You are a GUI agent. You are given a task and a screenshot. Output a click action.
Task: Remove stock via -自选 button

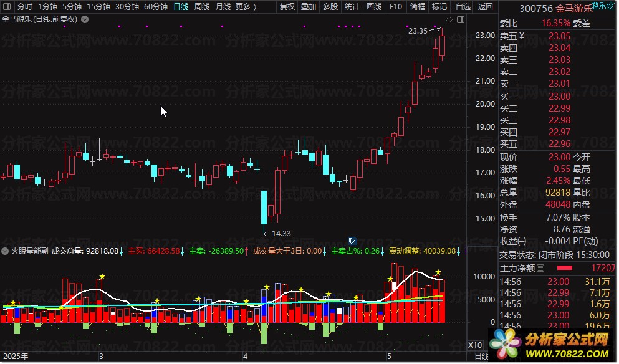(x=463, y=7)
